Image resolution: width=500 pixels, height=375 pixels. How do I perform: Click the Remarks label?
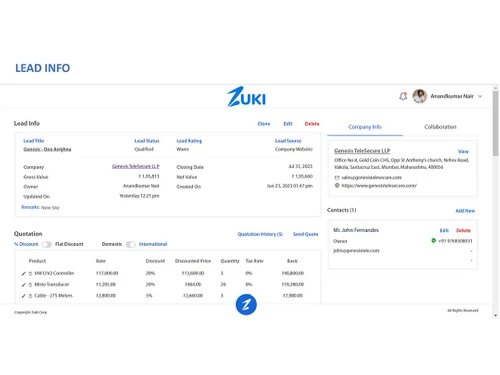pyautogui.click(x=30, y=207)
